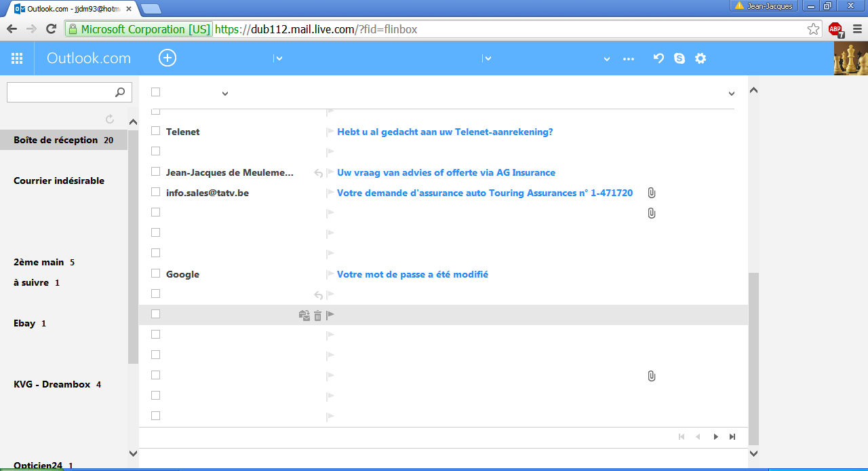Delete the highlighted message with the trash icon

point(317,316)
